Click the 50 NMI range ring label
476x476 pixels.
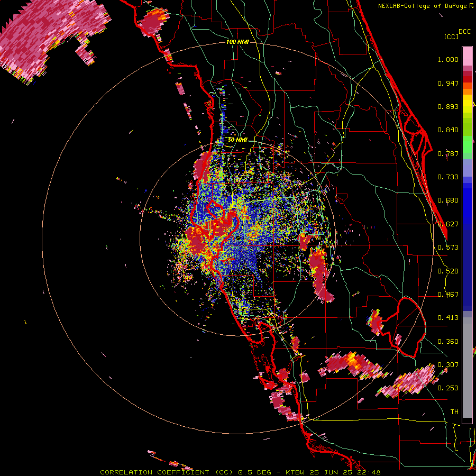point(237,140)
